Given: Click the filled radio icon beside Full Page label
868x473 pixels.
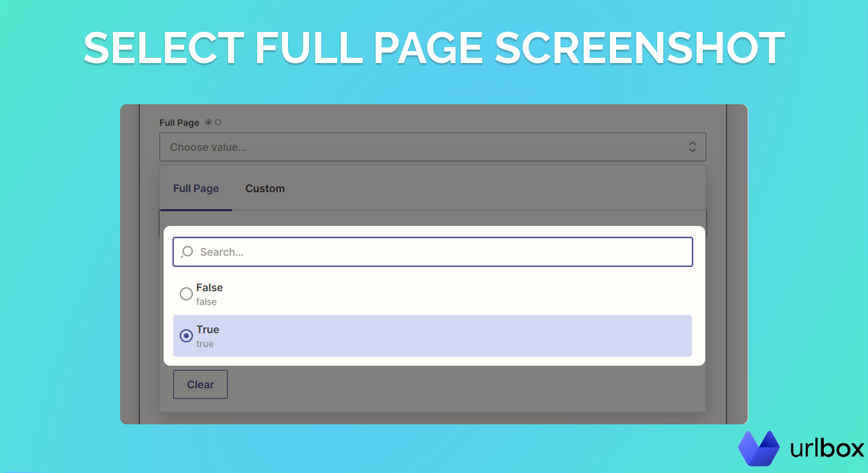Looking at the screenshot, I should (208, 123).
